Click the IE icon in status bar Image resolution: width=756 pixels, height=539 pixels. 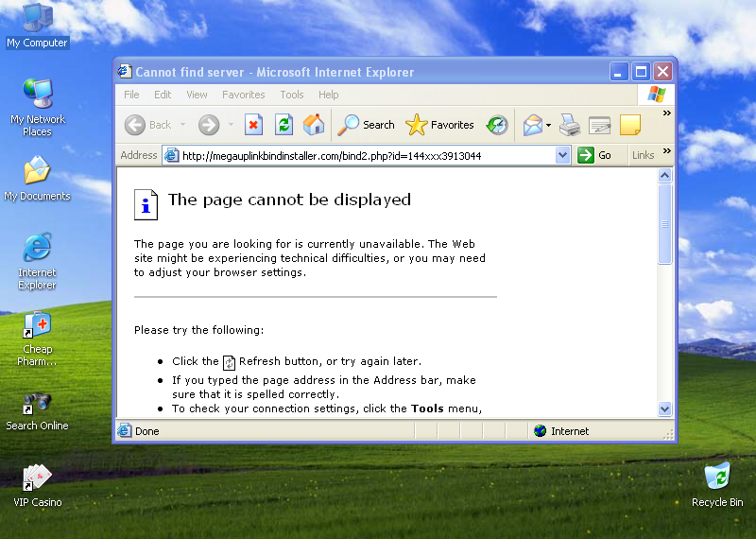[125, 430]
